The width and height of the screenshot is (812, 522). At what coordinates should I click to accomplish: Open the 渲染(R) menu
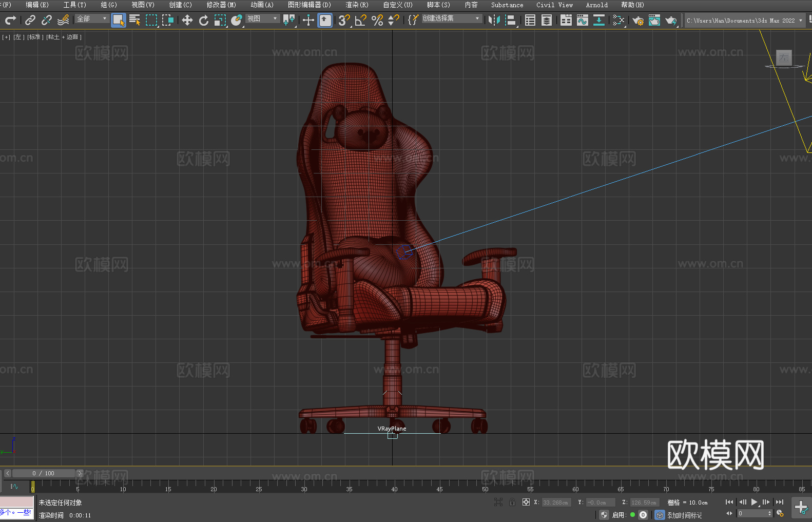coord(357,5)
